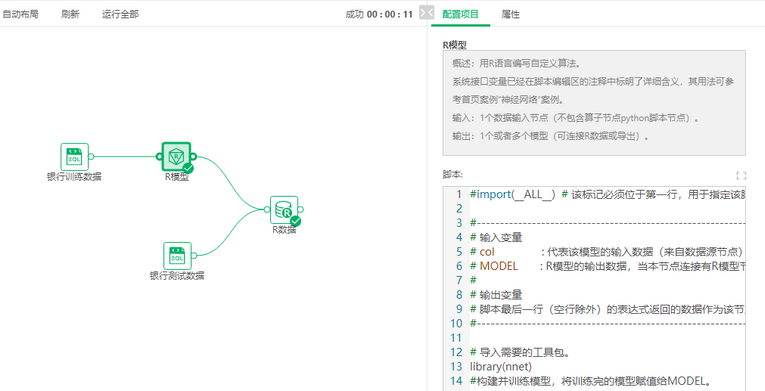Click the 成功 00:00:11 status text
The width and height of the screenshot is (765, 391).
tap(379, 14)
